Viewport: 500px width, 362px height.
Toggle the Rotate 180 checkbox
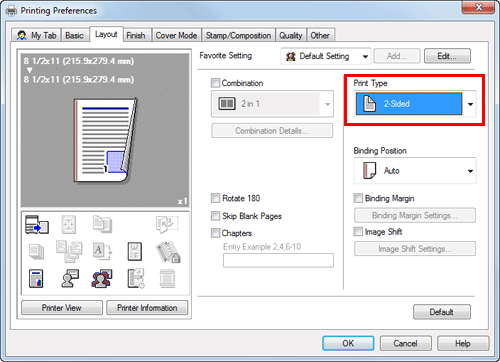[x=216, y=198]
